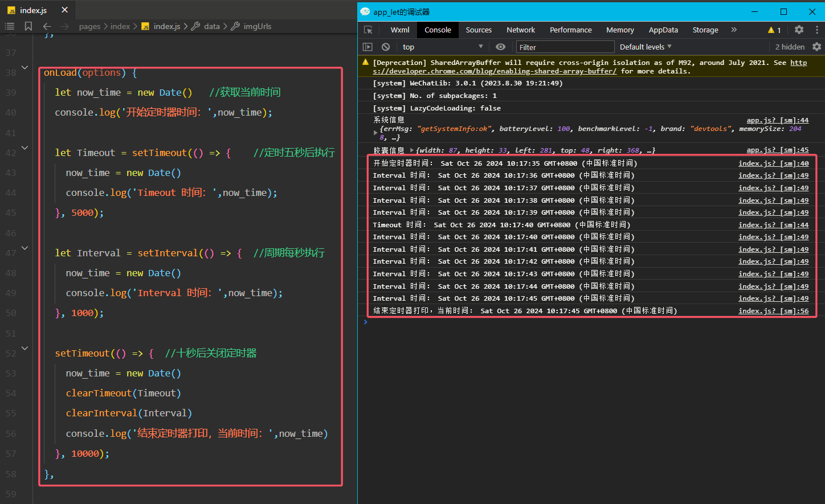The width and height of the screenshot is (825, 504).
Task: Open the devtools three-dot menu
Action: point(816,30)
